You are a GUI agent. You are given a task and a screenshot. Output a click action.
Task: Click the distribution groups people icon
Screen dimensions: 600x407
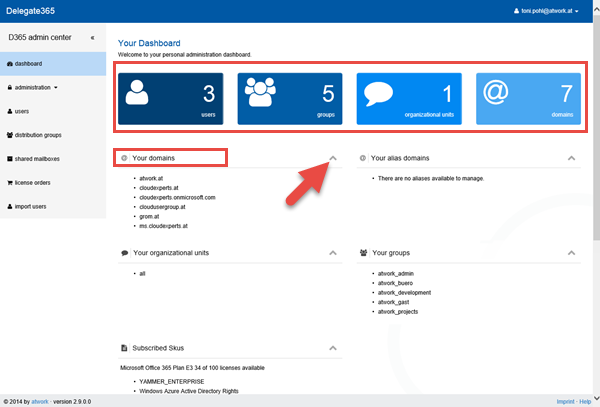[10, 135]
